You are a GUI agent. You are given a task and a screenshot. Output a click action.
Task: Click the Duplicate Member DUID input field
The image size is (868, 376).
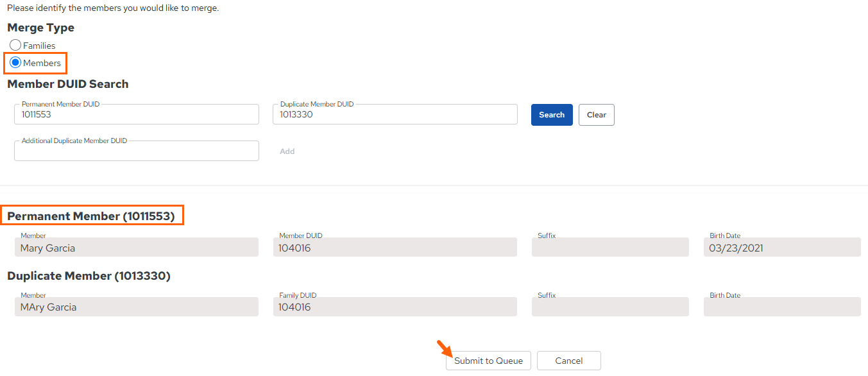395,114
